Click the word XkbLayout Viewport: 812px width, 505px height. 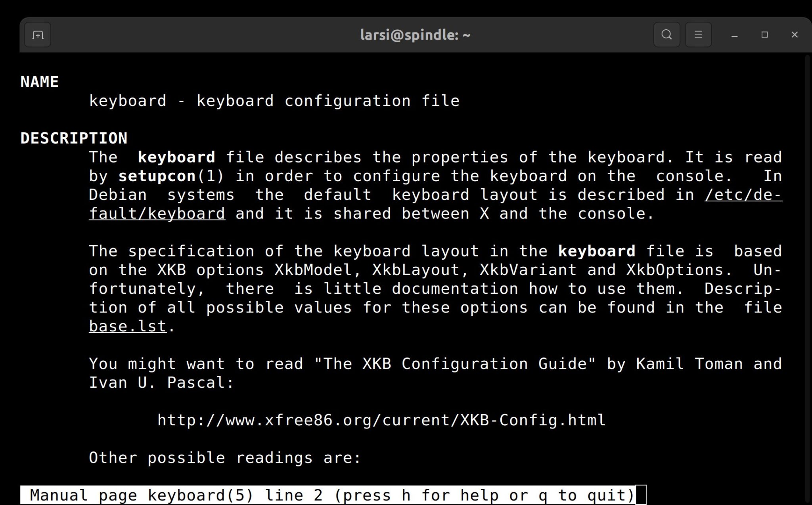417,270
